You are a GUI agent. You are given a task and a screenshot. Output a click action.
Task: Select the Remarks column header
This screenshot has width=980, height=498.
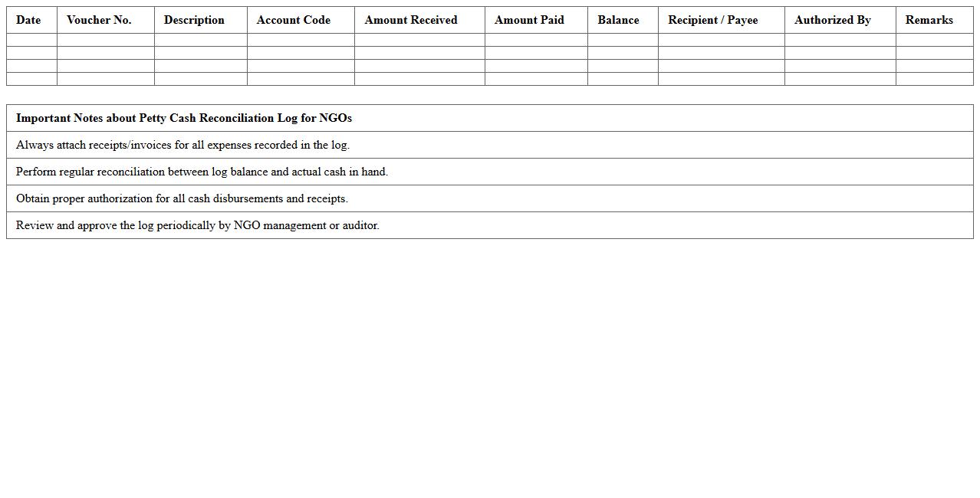[x=929, y=20]
